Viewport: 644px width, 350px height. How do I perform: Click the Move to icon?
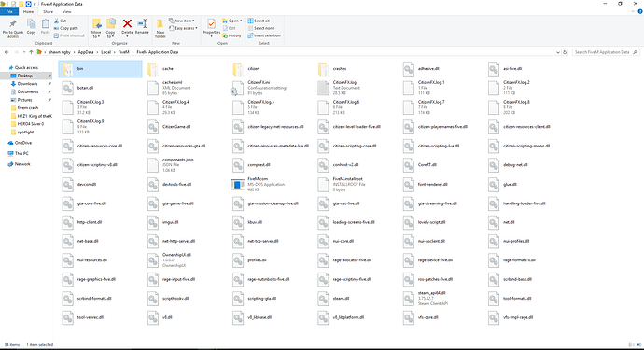tap(96, 24)
